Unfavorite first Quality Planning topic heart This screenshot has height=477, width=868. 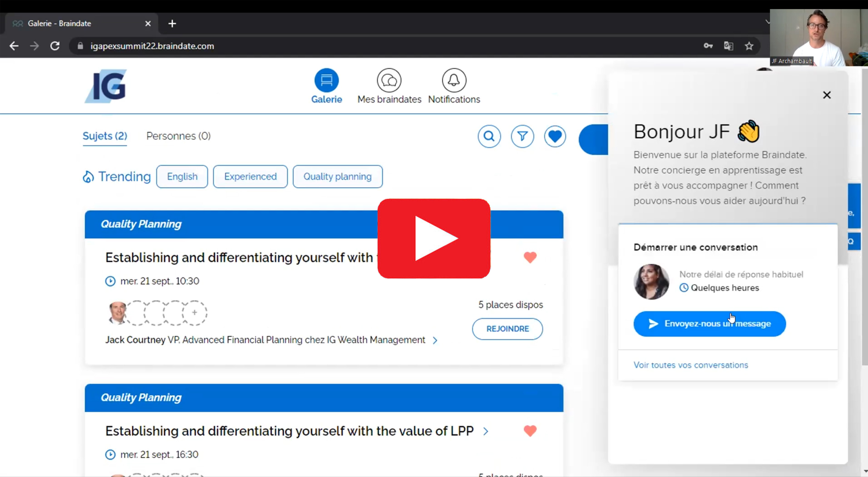(530, 257)
